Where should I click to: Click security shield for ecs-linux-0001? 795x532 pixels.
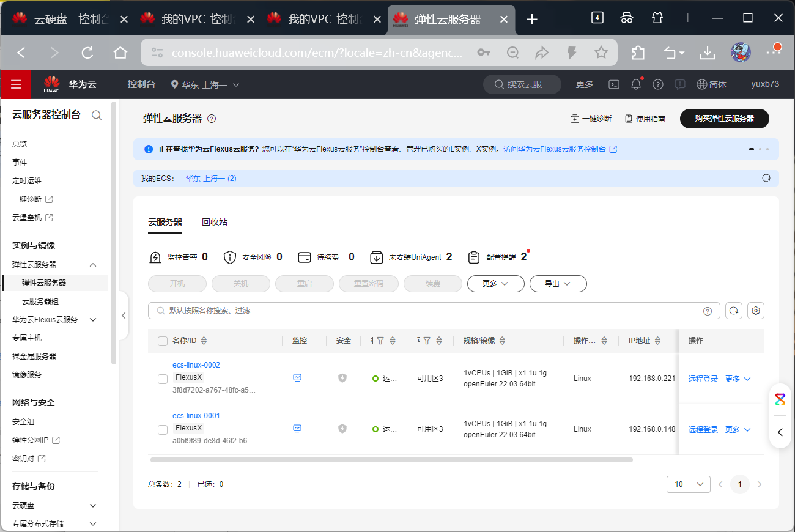342,429
